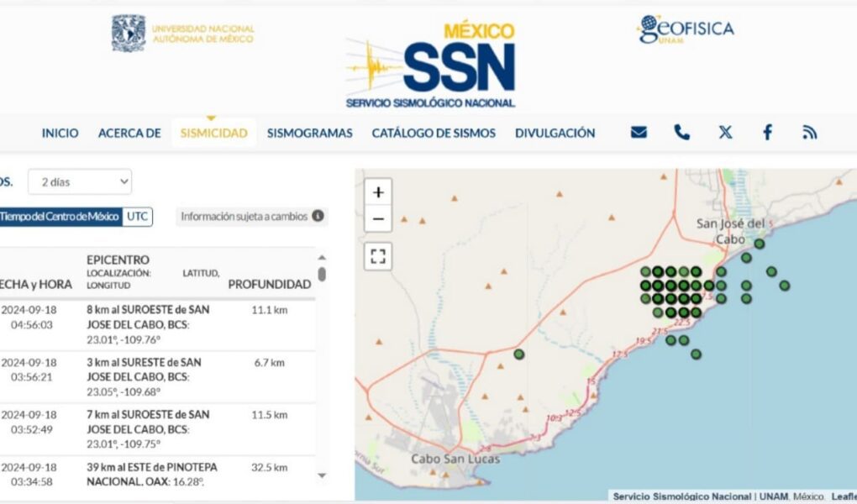
Task: Navigate to INICIO page
Action: 60,133
